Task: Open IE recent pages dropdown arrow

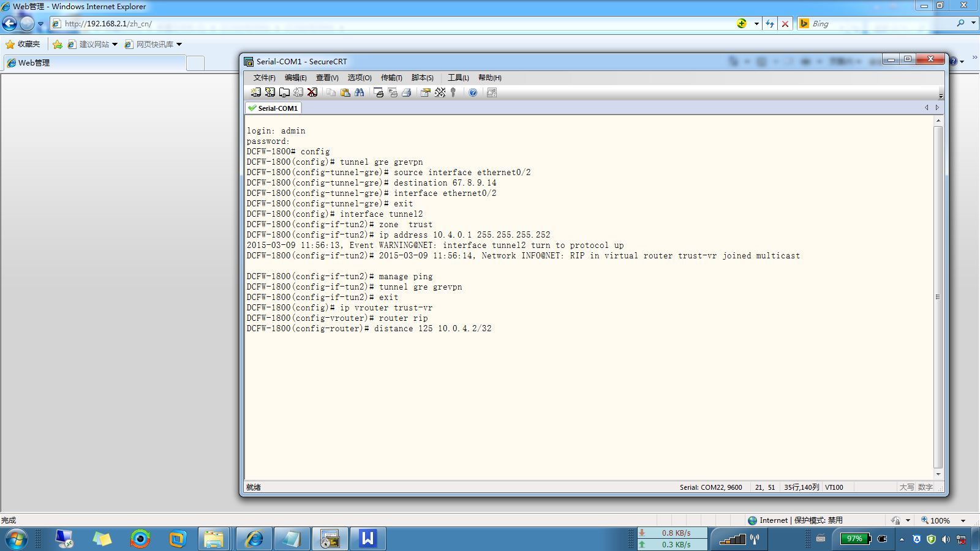Action: click(40, 24)
